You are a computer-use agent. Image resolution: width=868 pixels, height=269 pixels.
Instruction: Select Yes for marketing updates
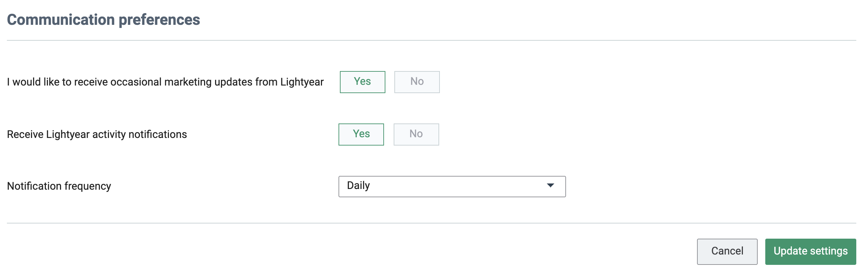[362, 82]
